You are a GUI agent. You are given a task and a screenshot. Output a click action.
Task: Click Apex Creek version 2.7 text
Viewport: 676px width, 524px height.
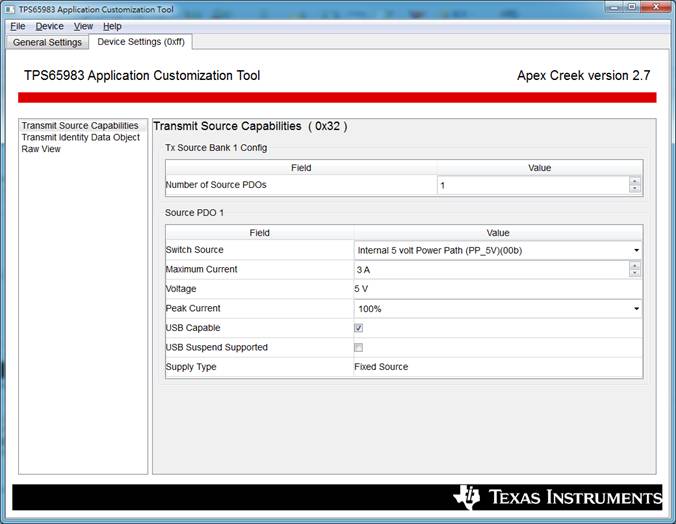tap(583, 75)
